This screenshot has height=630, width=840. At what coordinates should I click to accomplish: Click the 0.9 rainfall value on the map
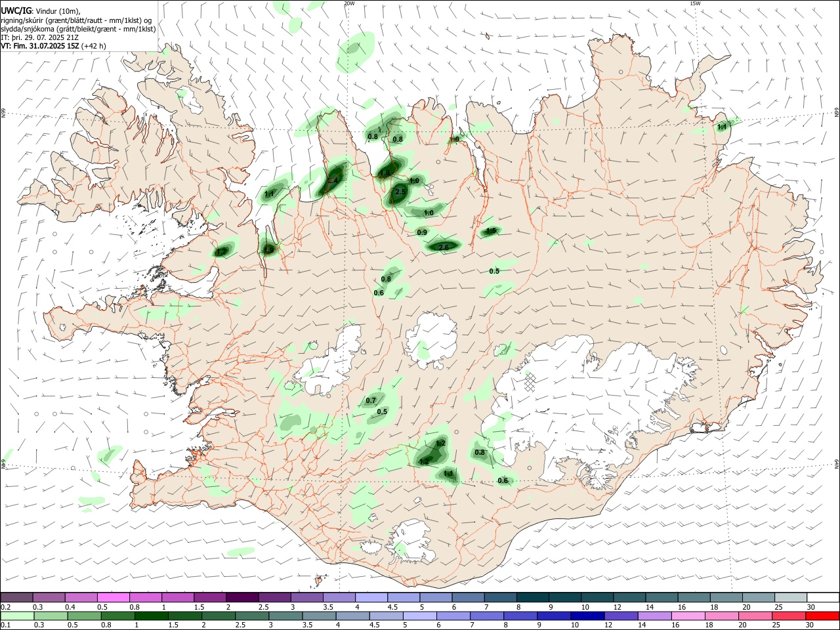click(422, 232)
